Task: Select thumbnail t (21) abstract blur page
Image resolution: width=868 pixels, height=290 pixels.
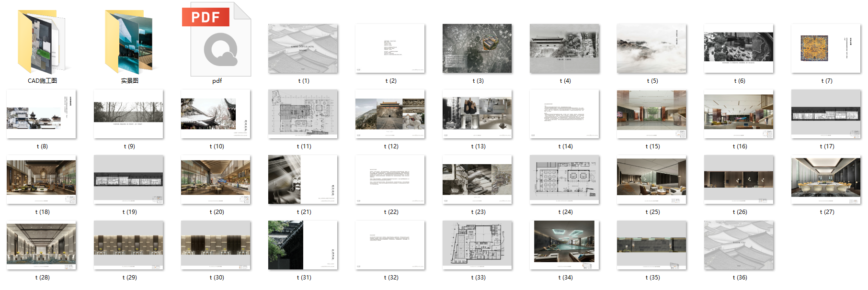Action: 303,179
